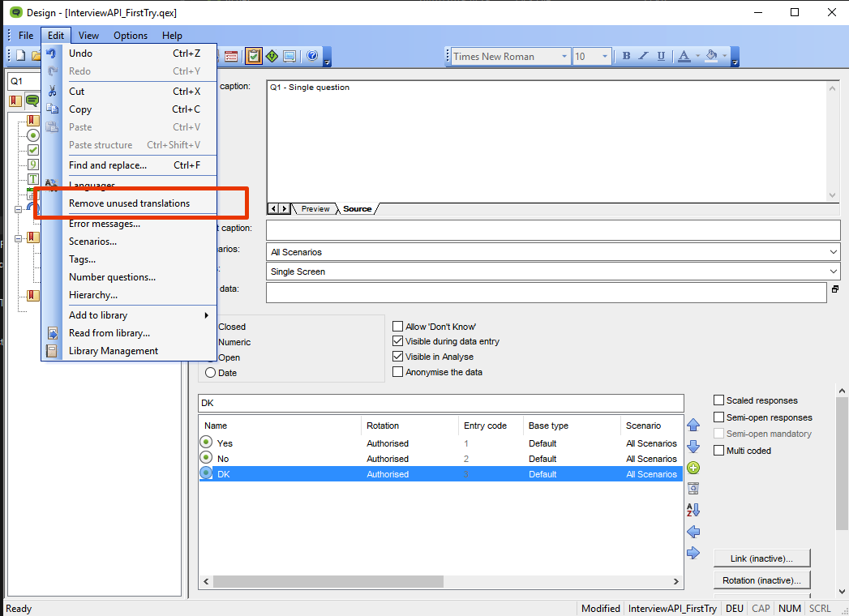Move response down with the blue down arrow
The image size is (849, 616).
[x=693, y=447]
